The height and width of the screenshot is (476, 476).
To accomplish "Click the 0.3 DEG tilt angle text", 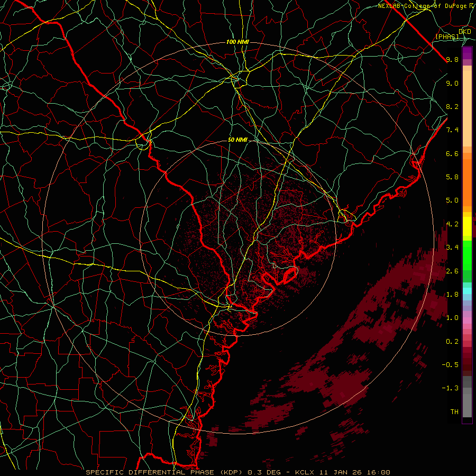I will (264, 472).
